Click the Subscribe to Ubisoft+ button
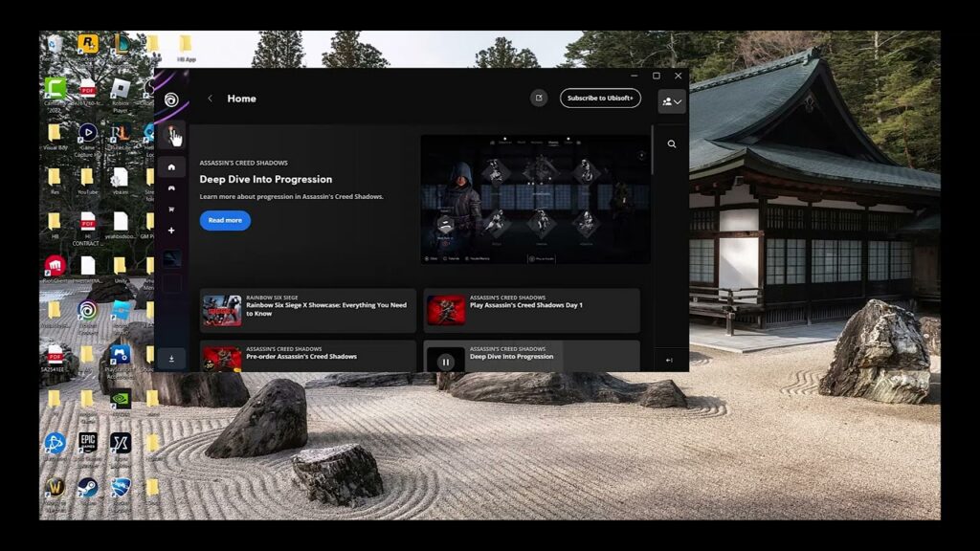The width and height of the screenshot is (980, 551). (600, 99)
